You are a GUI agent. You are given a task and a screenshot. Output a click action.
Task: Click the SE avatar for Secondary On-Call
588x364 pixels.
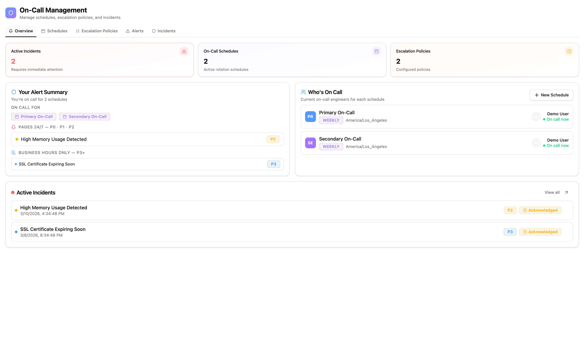coord(310,143)
